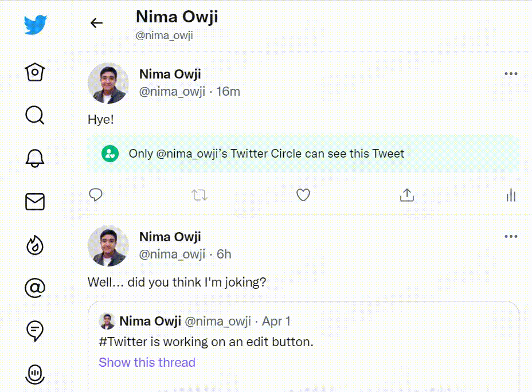Image resolution: width=532 pixels, height=392 pixels.
Task: Go back using the arrow button
Action: tap(96, 23)
